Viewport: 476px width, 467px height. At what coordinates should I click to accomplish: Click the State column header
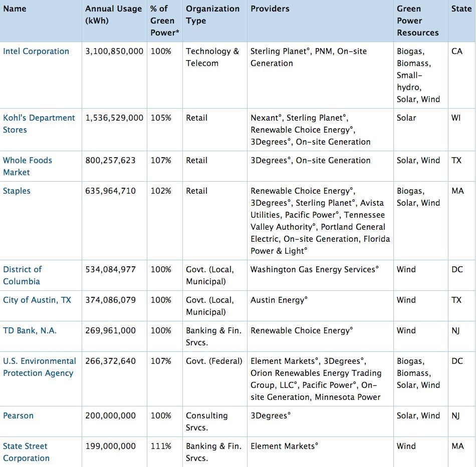(462, 21)
